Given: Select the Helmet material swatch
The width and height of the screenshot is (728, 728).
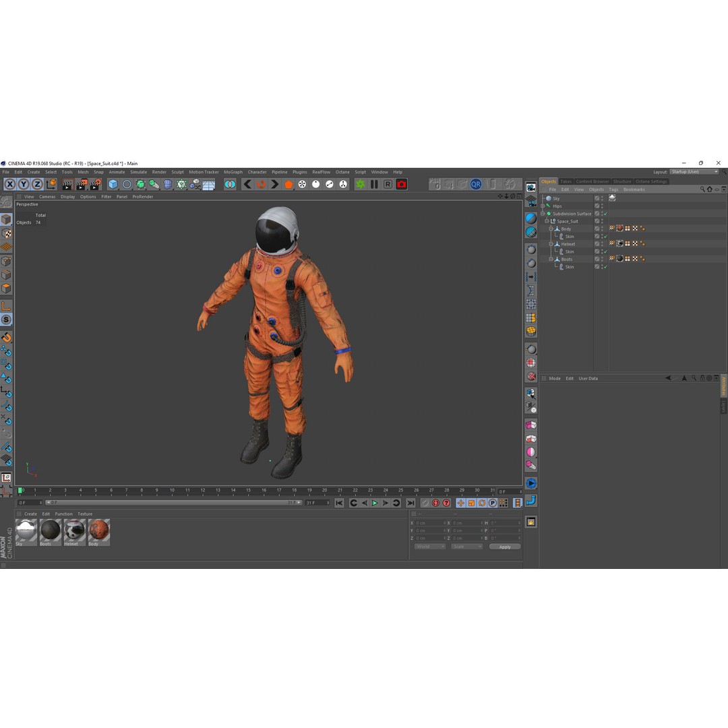Looking at the screenshot, I should 75,533.
